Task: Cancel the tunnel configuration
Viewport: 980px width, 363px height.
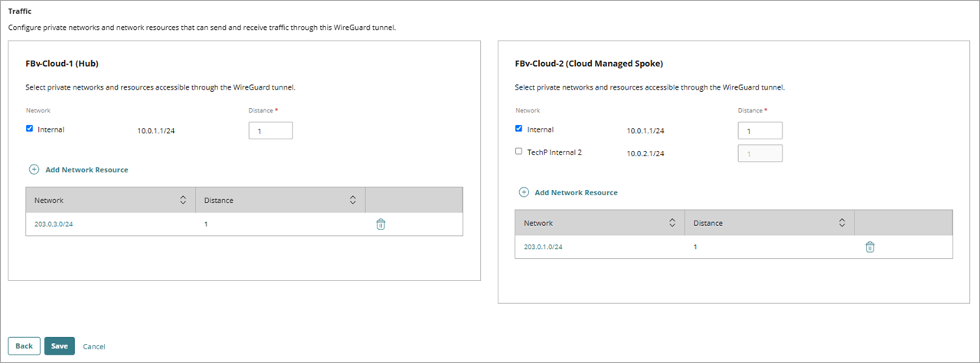Action: click(94, 347)
